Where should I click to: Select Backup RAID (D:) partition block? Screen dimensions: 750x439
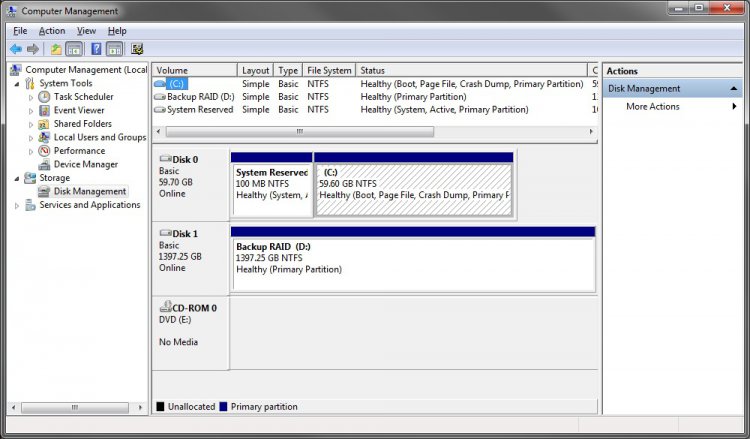click(414, 264)
